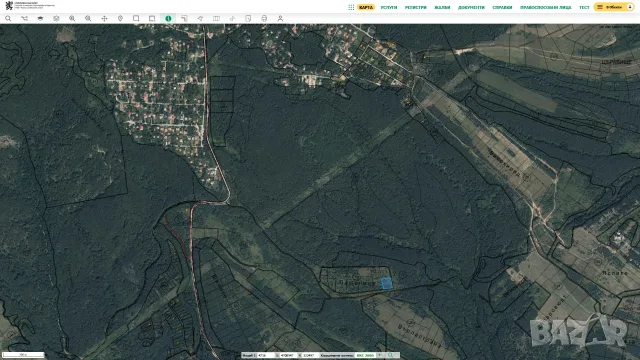This screenshot has width=640, height=360.
Task: Select the second rectangle selection tool
Action: click(152, 18)
